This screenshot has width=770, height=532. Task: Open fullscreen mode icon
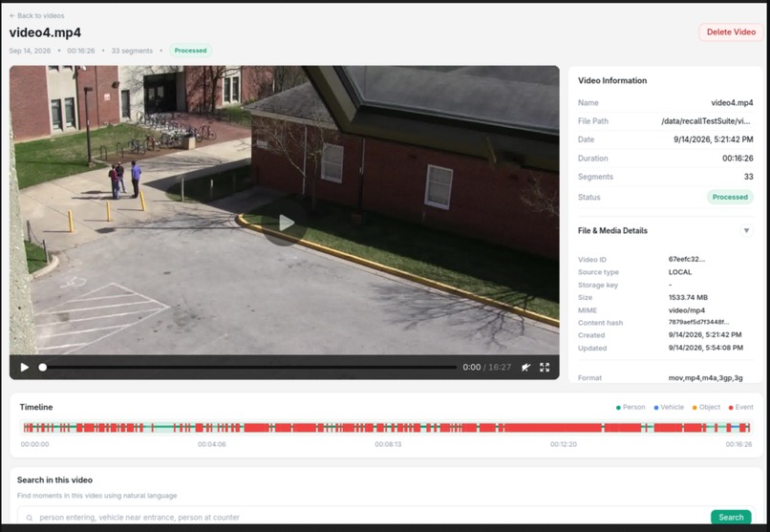(x=545, y=367)
